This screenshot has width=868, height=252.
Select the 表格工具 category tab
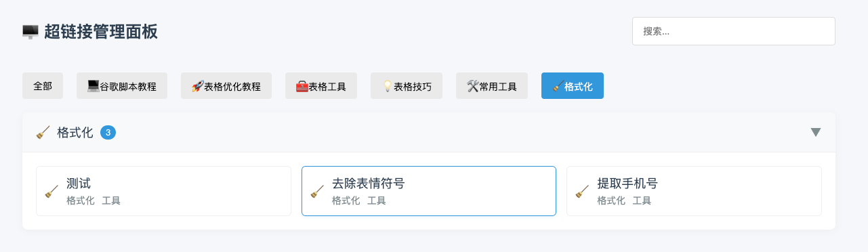tap(321, 86)
